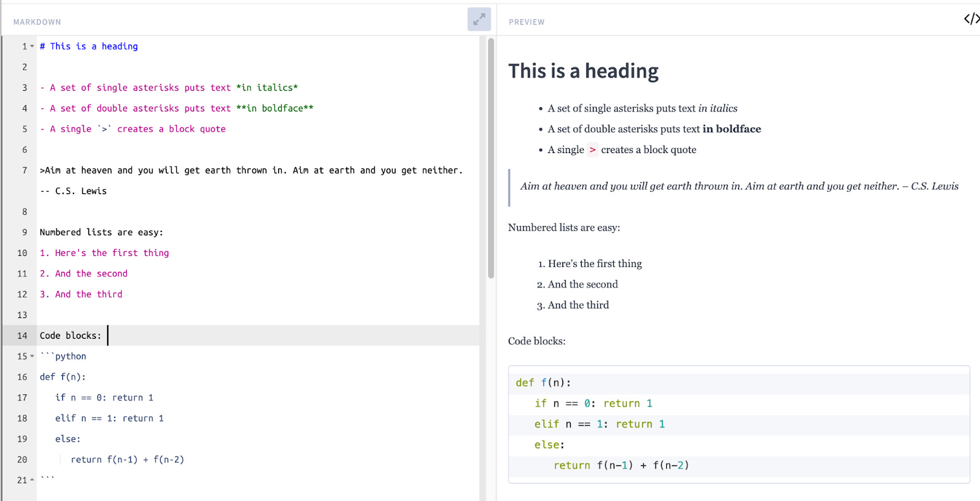Click 'Code blocks:' in the preview
980x501 pixels.
click(x=537, y=341)
